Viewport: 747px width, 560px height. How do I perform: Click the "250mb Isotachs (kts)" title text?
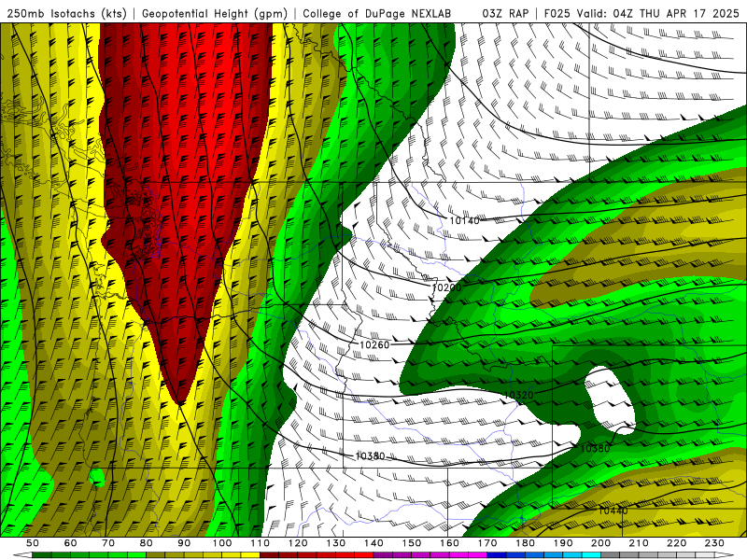tap(67, 13)
